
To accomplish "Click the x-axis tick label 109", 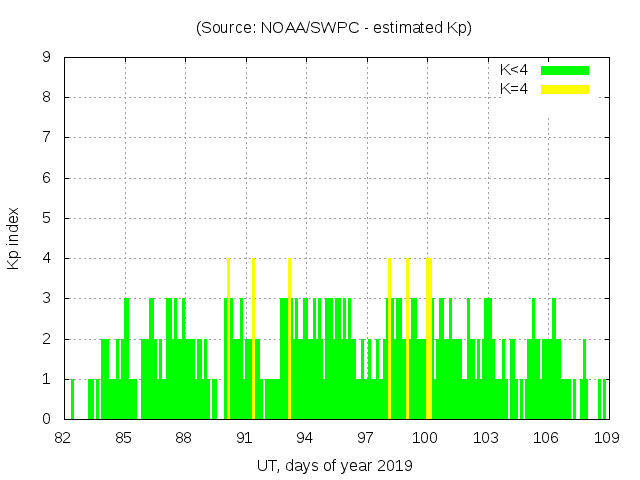I will click(606, 437).
